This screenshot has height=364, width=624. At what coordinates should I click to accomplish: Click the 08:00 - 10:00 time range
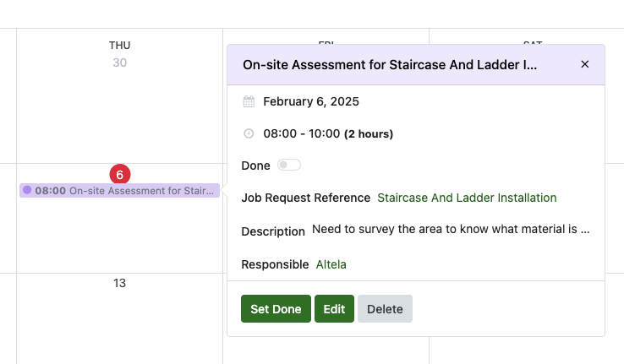point(301,133)
